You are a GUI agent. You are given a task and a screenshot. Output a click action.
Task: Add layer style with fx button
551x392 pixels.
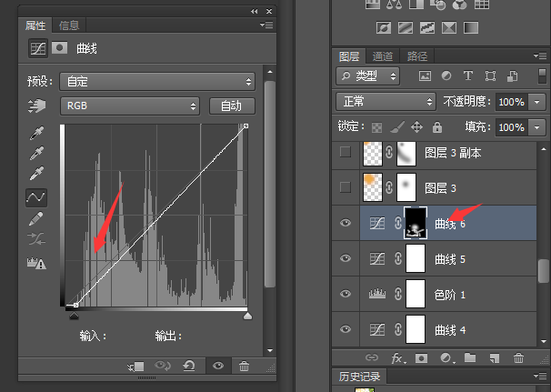[396, 358]
